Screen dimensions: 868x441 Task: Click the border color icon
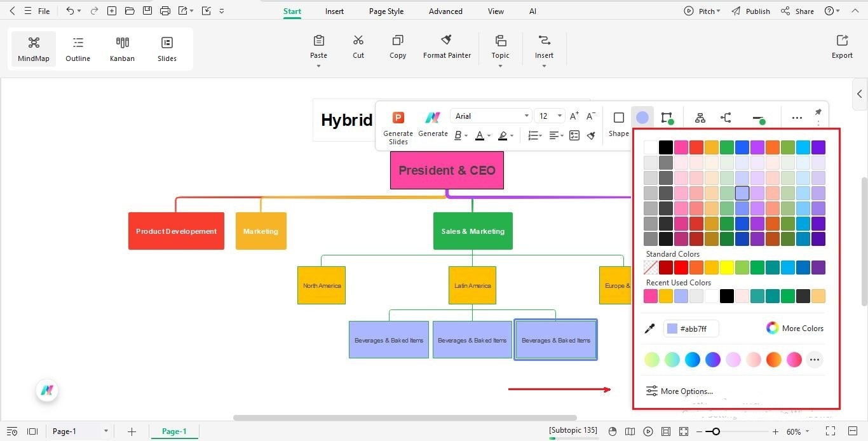[667, 118]
